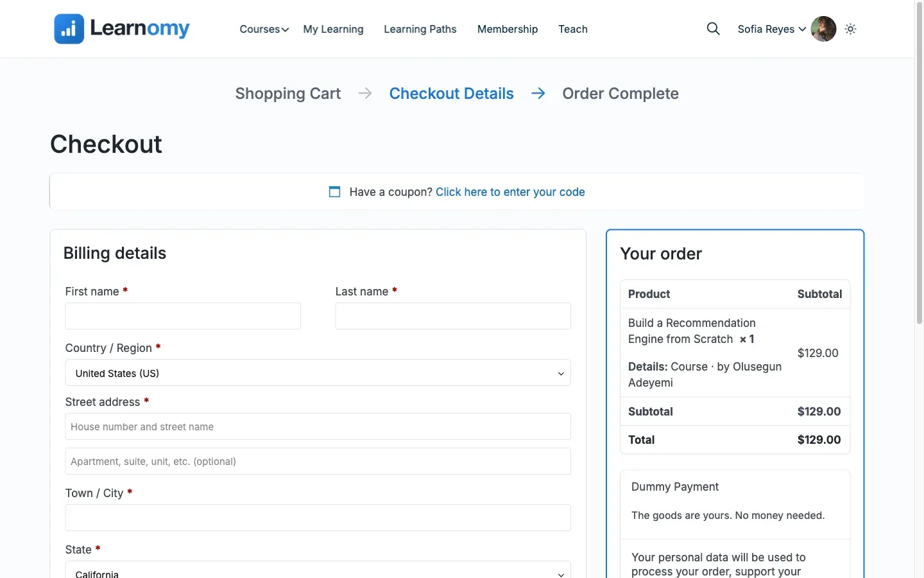Image resolution: width=924 pixels, height=578 pixels.
Task: Select the Checkout Details step
Action: click(452, 94)
